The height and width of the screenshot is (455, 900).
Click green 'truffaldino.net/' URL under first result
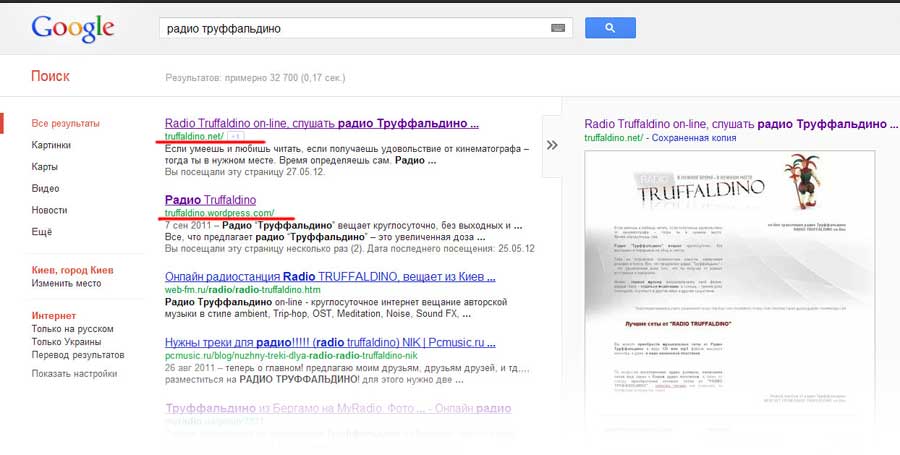point(194,136)
